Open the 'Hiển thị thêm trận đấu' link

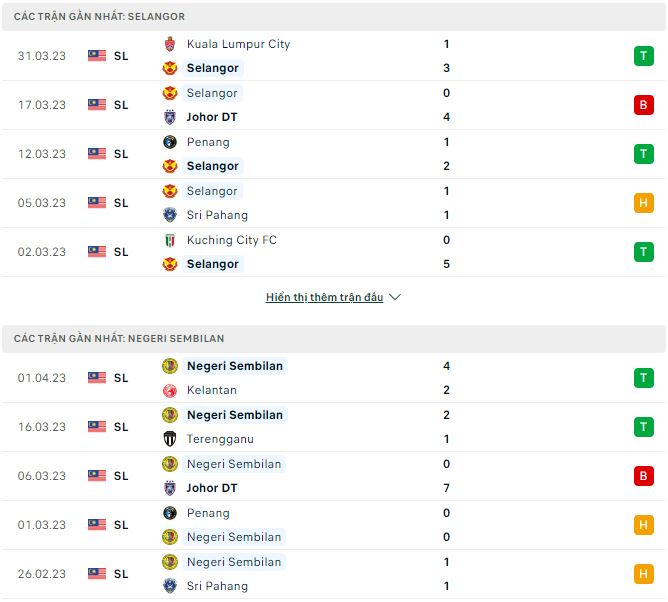pyautogui.click(x=324, y=297)
